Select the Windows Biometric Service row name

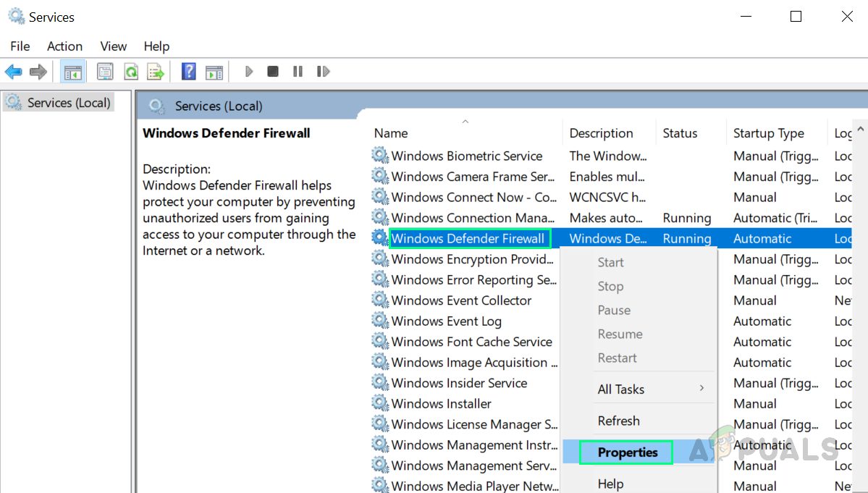click(x=467, y=156)
